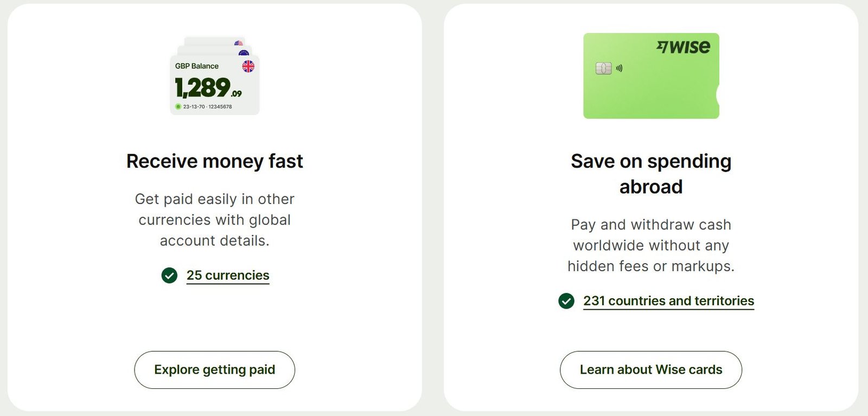Click the checkmark beside 231 countries and territories
Viewport: 868px width, 416px height.
[566, 300]
